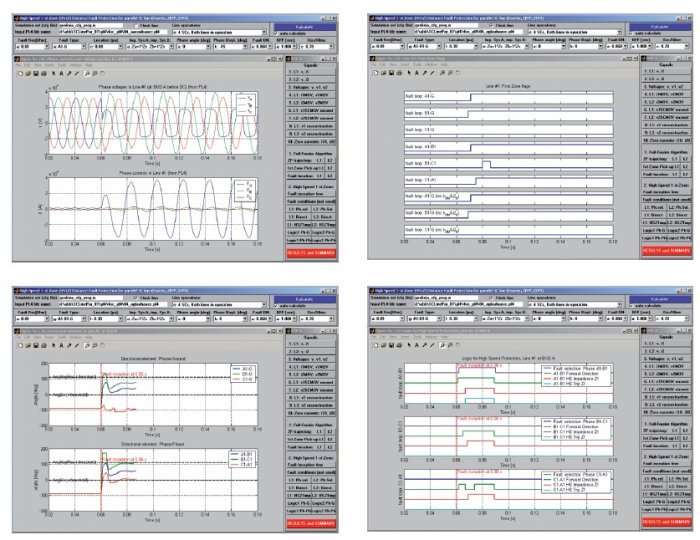Open Imp. Sys.A/Sys.B dropdown in First Zone flags window
The image size is (700, 540).
coord(505,46)
